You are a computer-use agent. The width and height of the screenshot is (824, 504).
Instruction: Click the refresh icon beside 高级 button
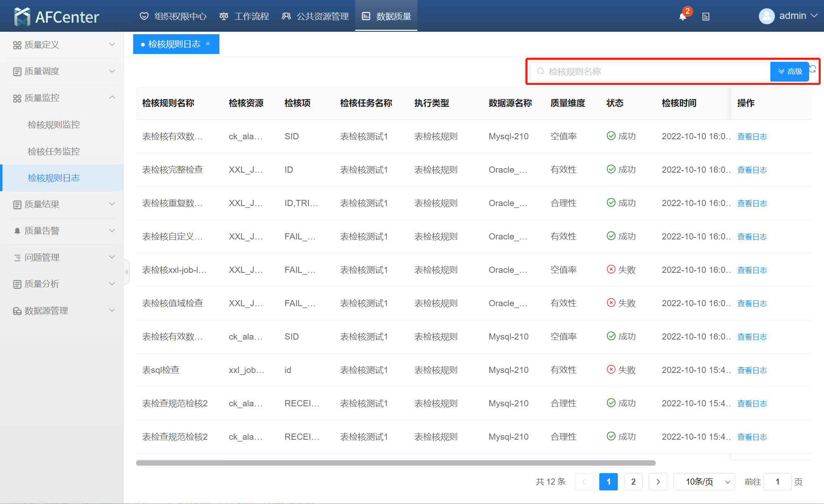pyautogui.click(x=813, y=69)
